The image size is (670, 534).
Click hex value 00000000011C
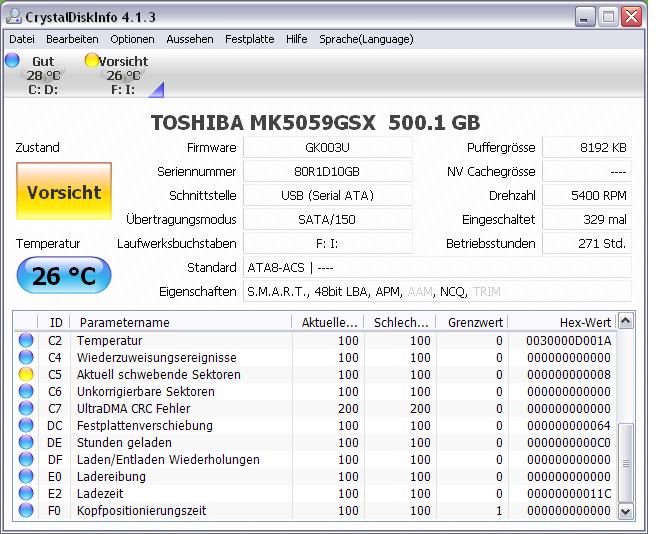click(x=568, y=493)
